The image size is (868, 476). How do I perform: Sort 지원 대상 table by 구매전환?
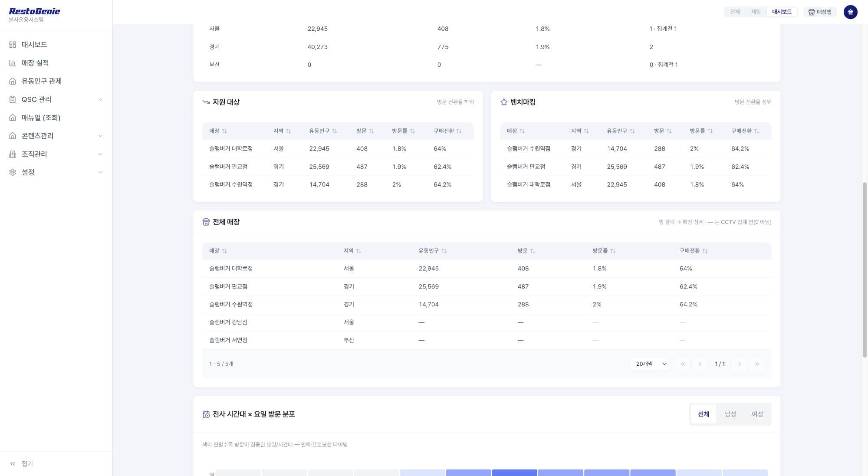pos(447,131)
